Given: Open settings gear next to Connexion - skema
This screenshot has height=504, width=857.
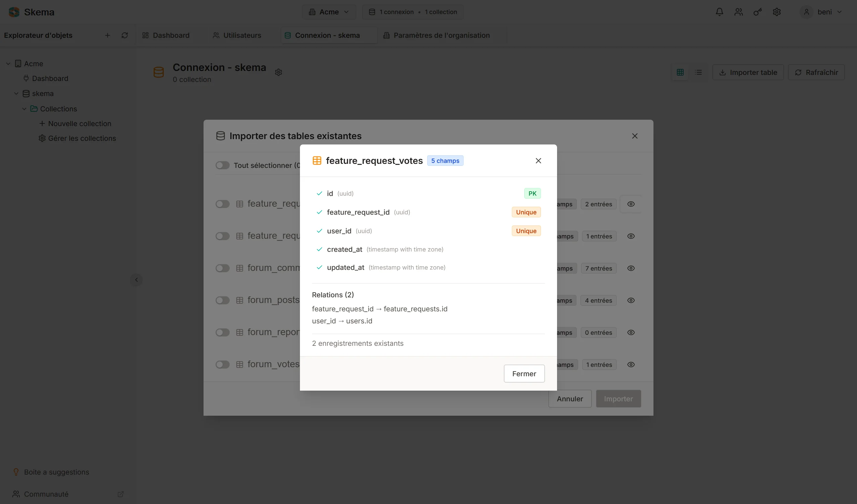Looking at the screenshot, I should click(x=279, y=72).
